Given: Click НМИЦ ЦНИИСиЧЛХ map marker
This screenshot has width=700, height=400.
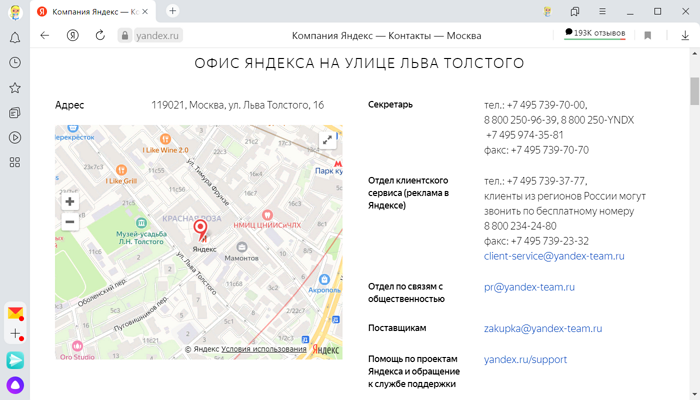Looking at the screenshot, I should pos(267,215).
